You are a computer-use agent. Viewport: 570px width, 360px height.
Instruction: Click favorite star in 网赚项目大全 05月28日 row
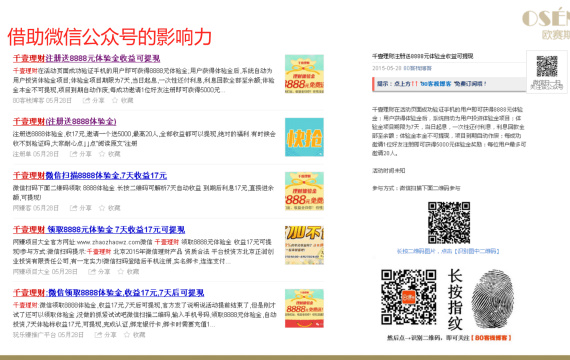[x=121, y=272]
